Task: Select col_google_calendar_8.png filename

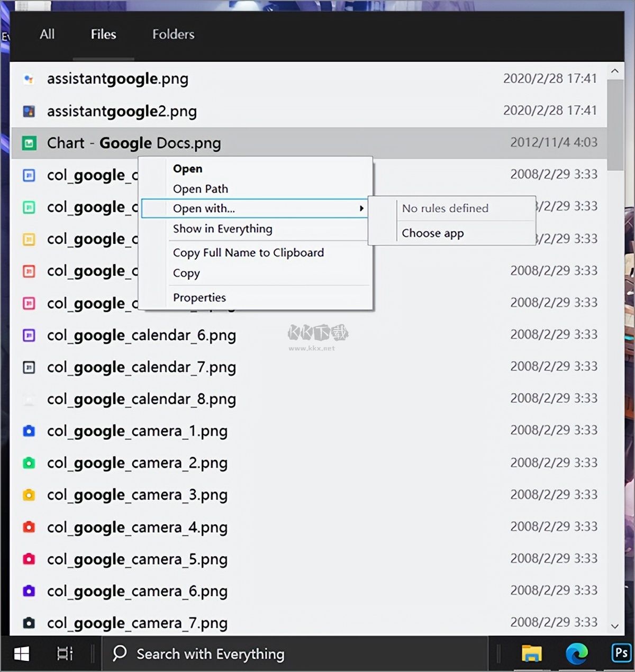Action: [x=141, y=399]
